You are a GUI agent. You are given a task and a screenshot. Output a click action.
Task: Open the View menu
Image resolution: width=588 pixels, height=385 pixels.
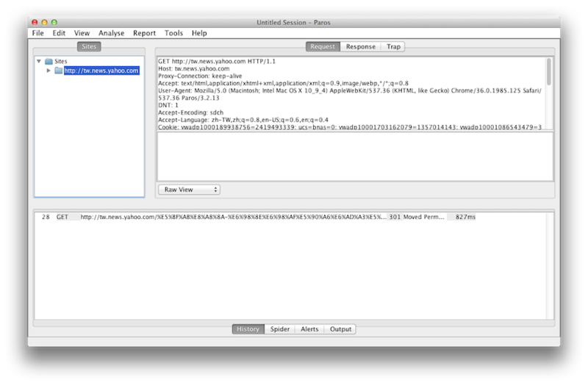(x=82, y=33)
